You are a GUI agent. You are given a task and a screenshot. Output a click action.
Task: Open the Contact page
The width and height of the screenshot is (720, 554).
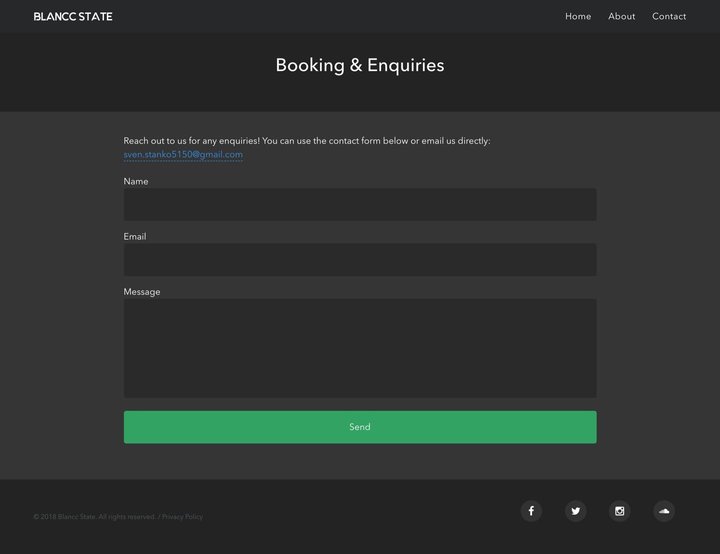click(x=669, y=16)
